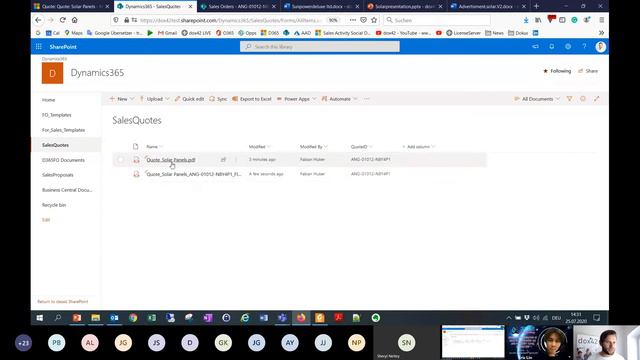Open the more commands ellipsis in toolbar
640x360 pixels.
coord(367,99)
